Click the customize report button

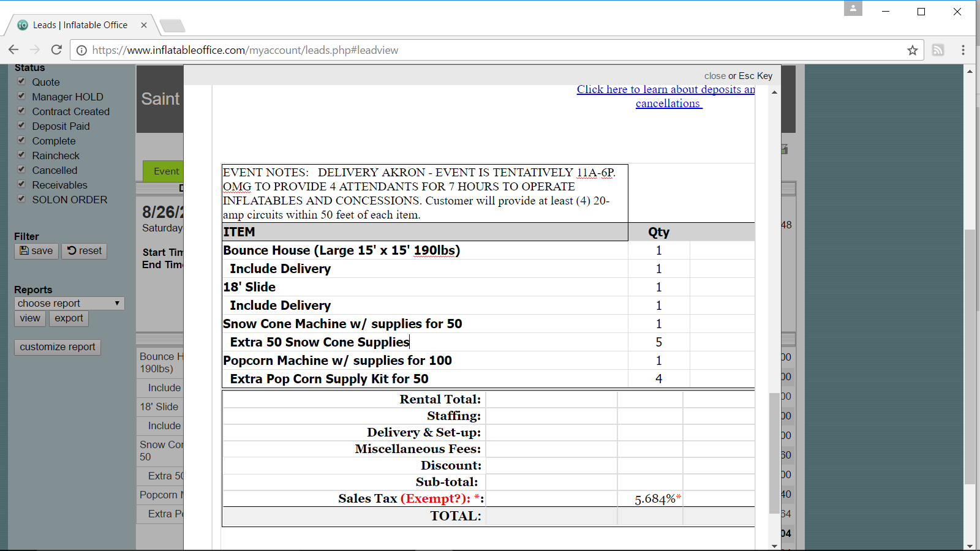[58, 347]
